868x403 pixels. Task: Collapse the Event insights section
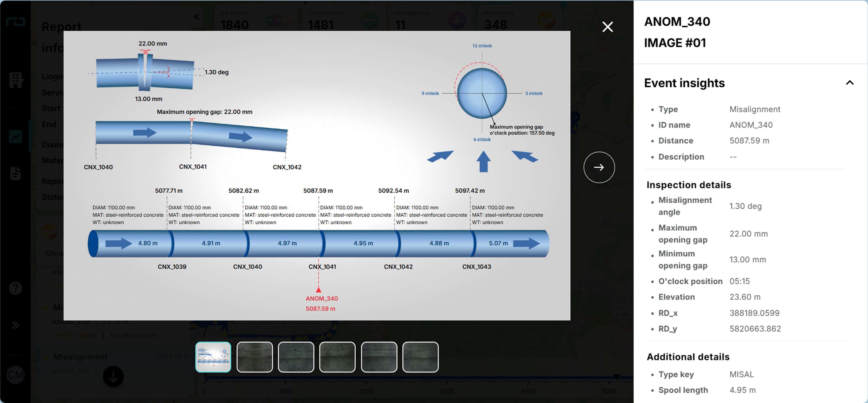coord(849,83)
